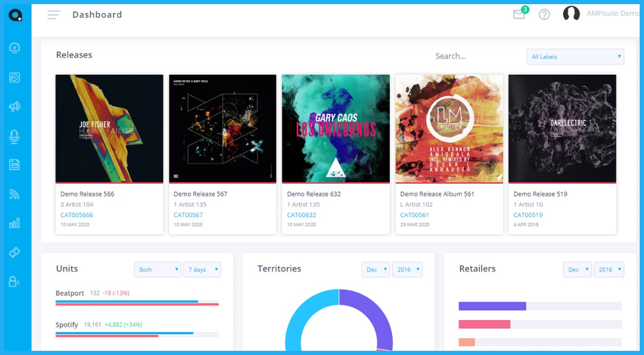Open the user list icon in sidebar
This screenshot has height=355, width=644.
15,282
